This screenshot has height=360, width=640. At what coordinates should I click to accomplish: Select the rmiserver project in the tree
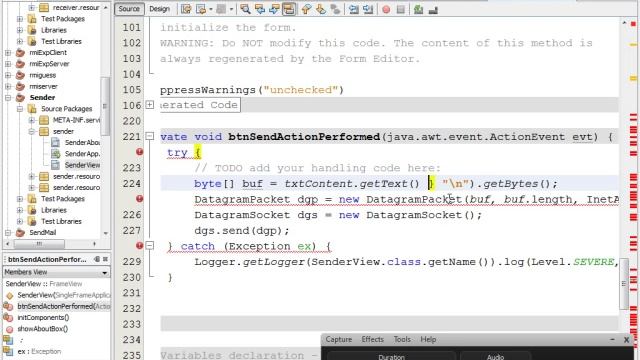43,87
